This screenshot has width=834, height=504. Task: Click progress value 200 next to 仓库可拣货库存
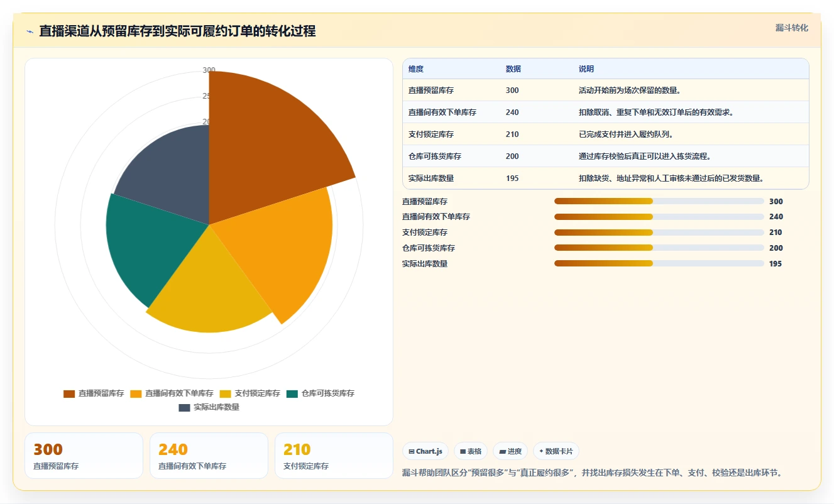[776, 248]
